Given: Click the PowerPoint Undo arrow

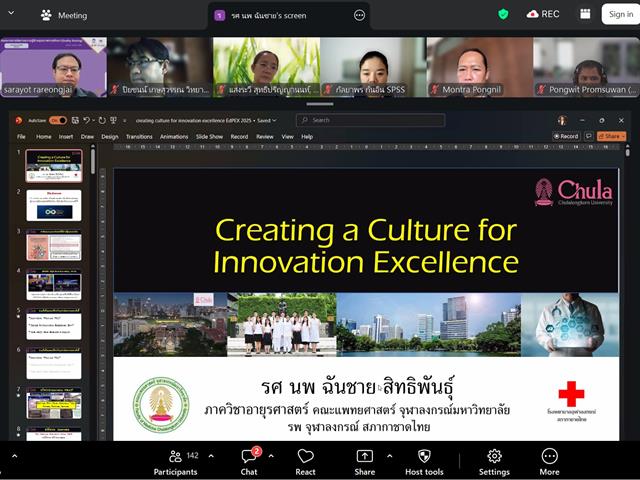Looking at the screenshot, I should pyautogui.click(x=87, y=120).
